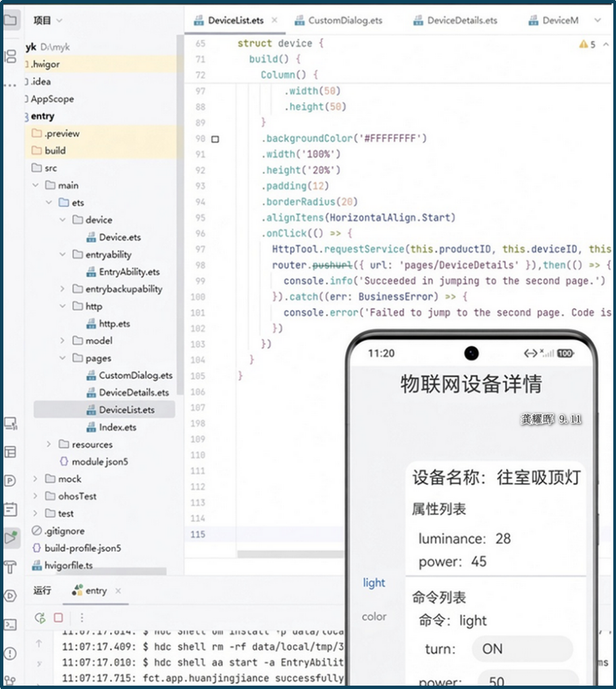The height and width of the screenshot is (689, 616).
Task: Open the layout table icon in left sidebar
Action: coord(11,452)
